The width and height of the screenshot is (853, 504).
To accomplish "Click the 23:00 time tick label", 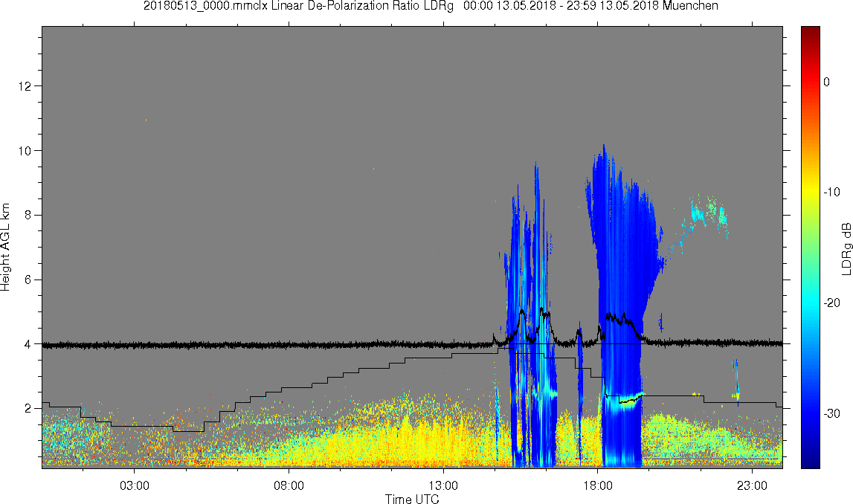I will click(x=753, y=485).
